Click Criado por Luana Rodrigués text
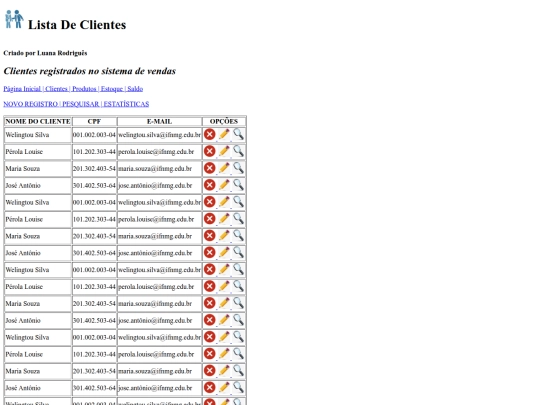 point(45,53)
